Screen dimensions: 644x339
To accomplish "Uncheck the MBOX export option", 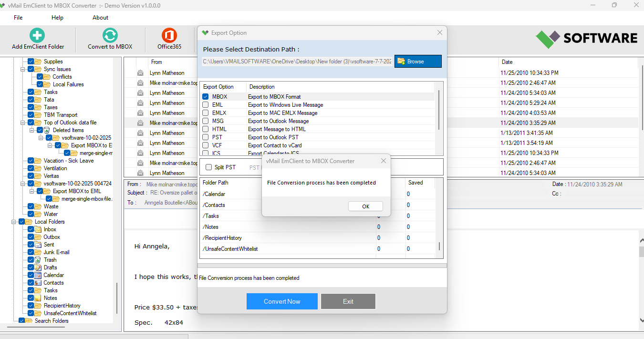I will click(205, 97).
